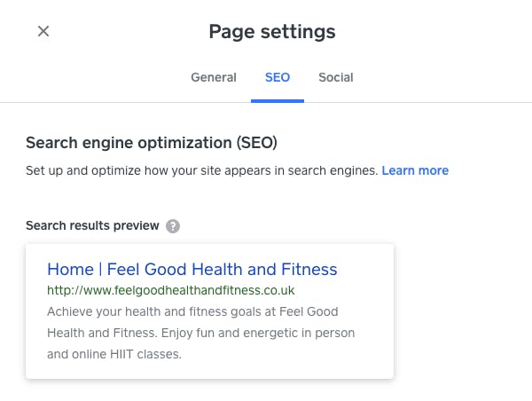Click the preview line Health and Fitness. Enjoy fun
Screen dimensions: 532x401
[201, 333]
